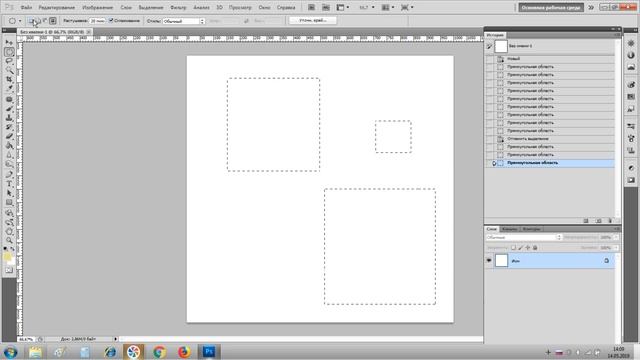Open the tool preset picker dropdown

[20, 21]
